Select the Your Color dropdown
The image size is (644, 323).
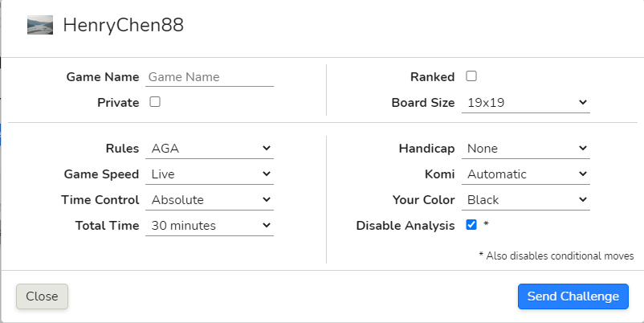pos(526,200)
